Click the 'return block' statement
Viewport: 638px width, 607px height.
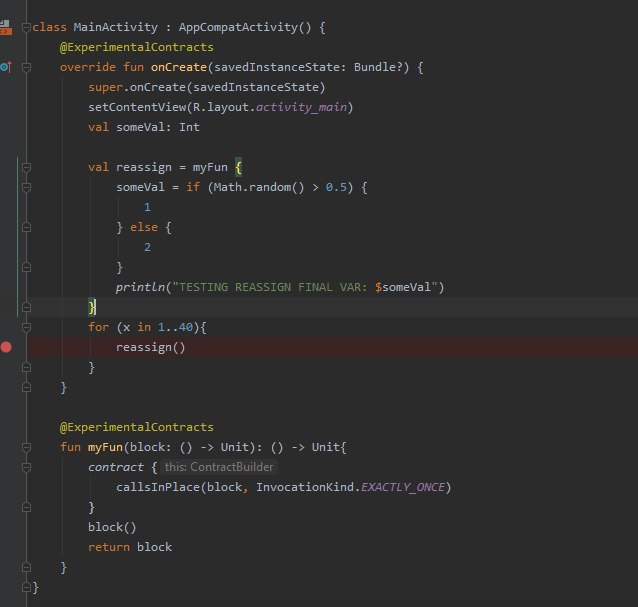[x=130, y=547]
